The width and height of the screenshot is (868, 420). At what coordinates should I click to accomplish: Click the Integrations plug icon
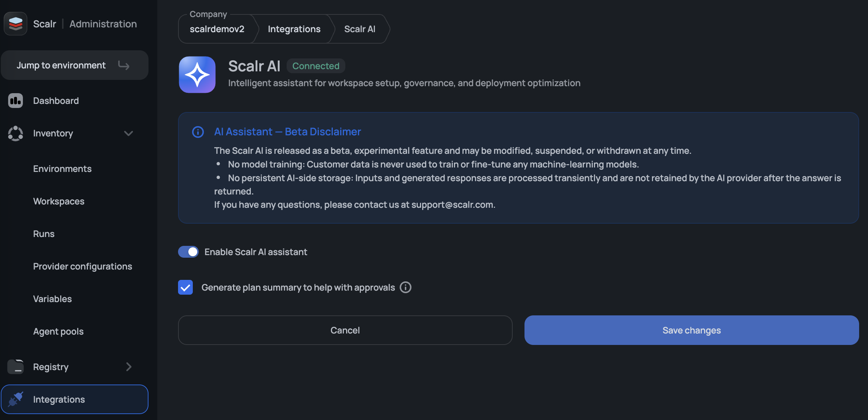[16, 399]
